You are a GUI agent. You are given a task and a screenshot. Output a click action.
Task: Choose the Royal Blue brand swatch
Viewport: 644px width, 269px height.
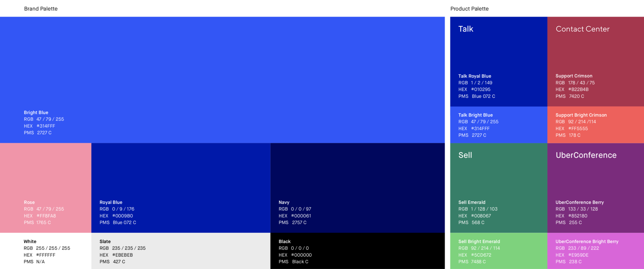[x=181, y=188]
